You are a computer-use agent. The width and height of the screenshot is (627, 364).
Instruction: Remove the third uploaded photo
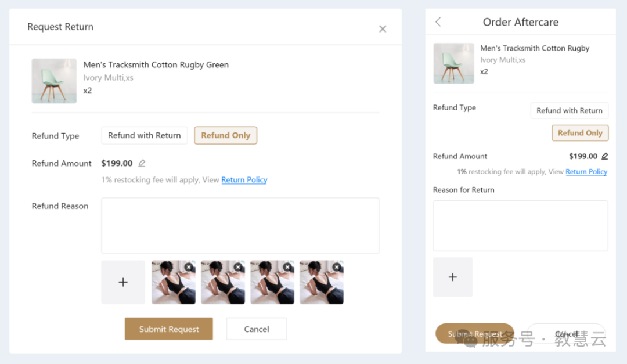click(287, 267)
